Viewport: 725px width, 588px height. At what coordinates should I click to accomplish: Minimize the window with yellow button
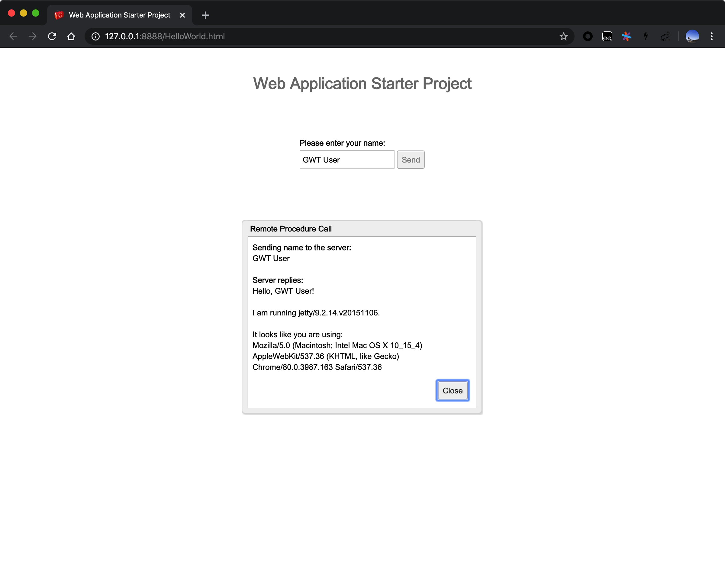point(23,13)
